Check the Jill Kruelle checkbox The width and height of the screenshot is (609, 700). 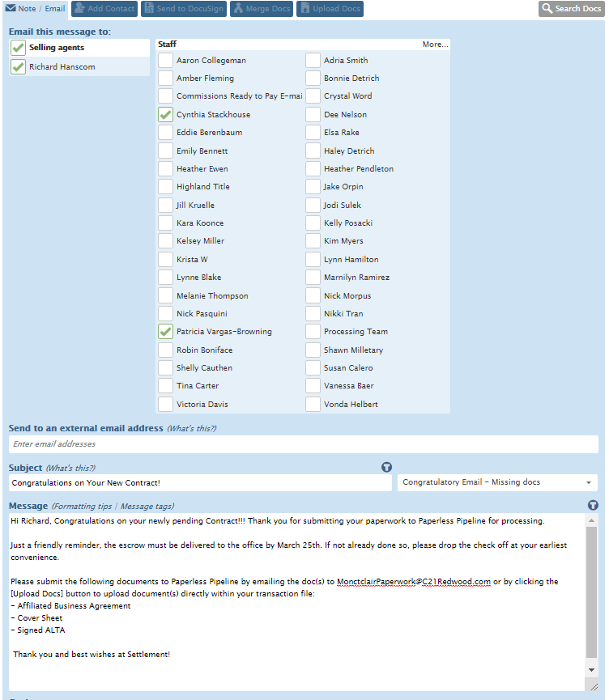point(165,206)
